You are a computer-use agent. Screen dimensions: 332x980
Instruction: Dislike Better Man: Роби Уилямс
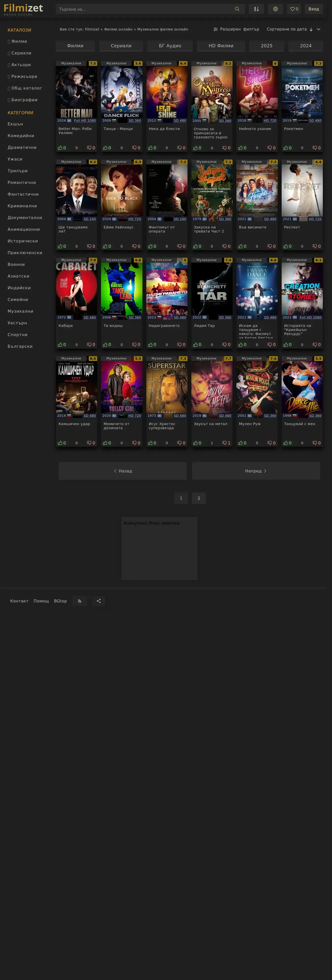click(x=91, y=148)
